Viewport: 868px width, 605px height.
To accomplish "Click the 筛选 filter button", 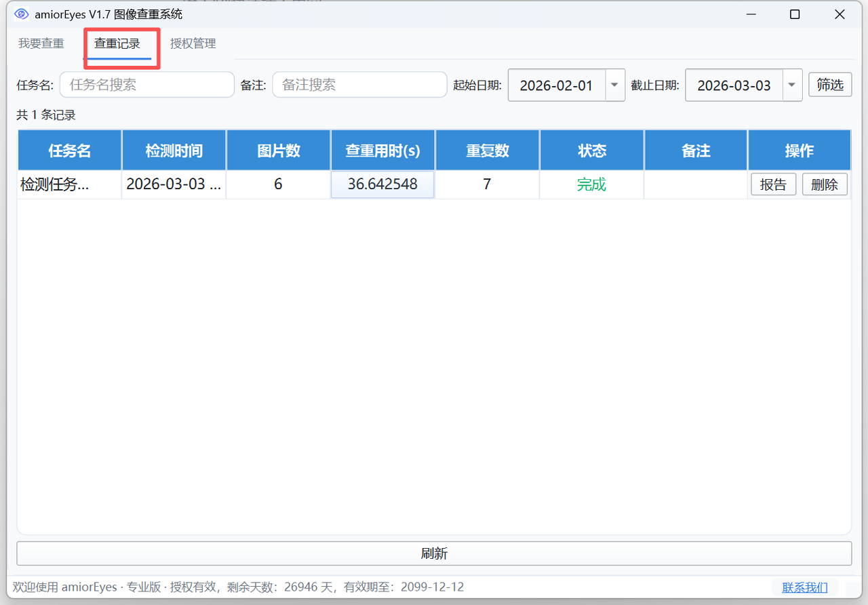I will point(829,85).
